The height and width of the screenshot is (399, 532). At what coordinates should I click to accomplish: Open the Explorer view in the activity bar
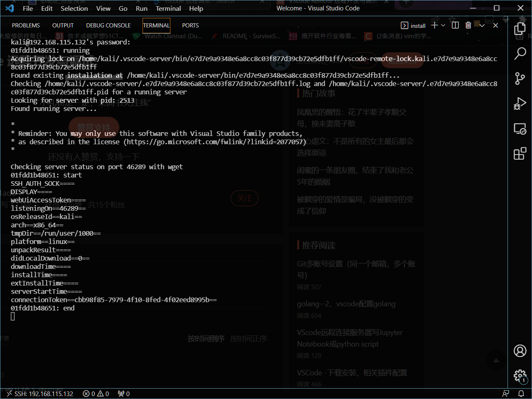click(x=520, y=28)
